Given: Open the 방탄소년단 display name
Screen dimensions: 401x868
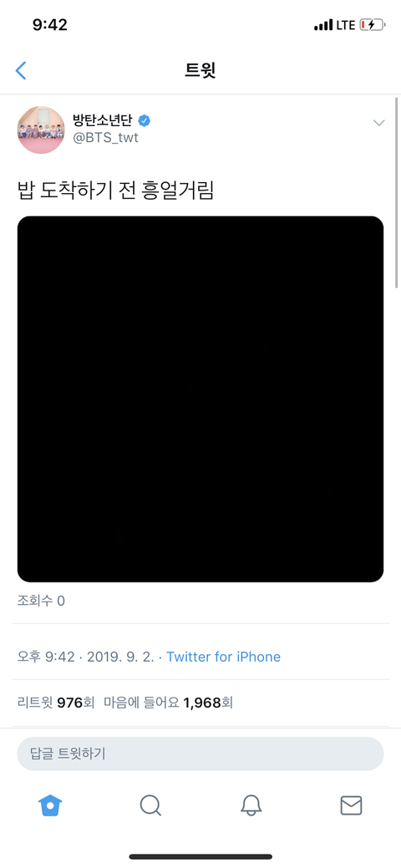Looking at the screenshot, I should pos(103,119).
